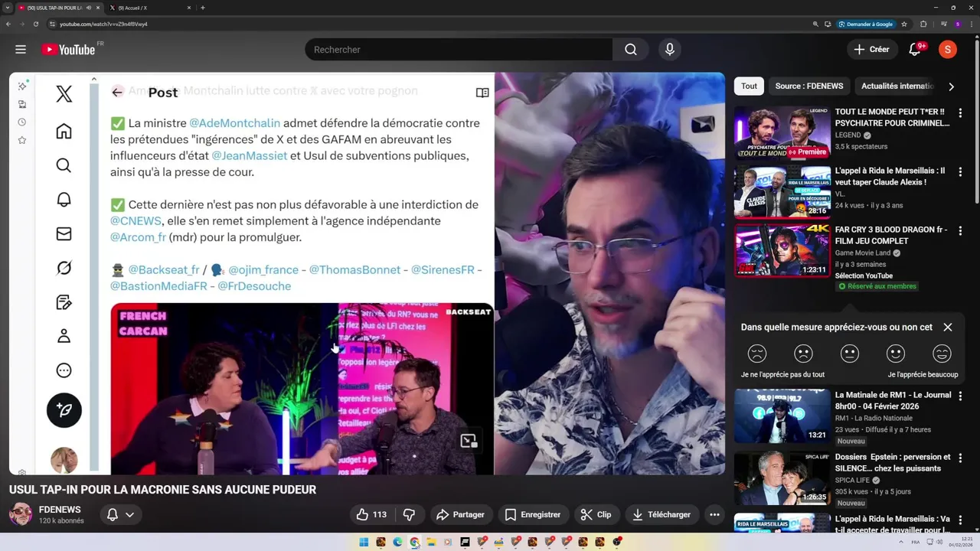Select the slightly sad face rating
980x551 pixels.
803,354
